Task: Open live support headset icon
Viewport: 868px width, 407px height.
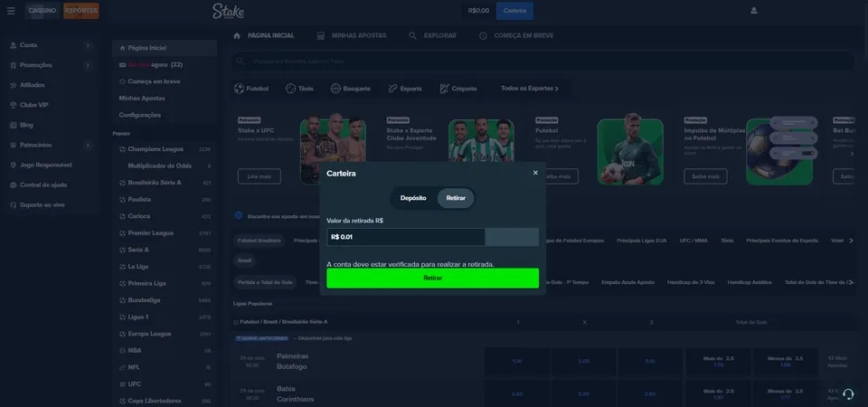Action: (x=847, y=393)
